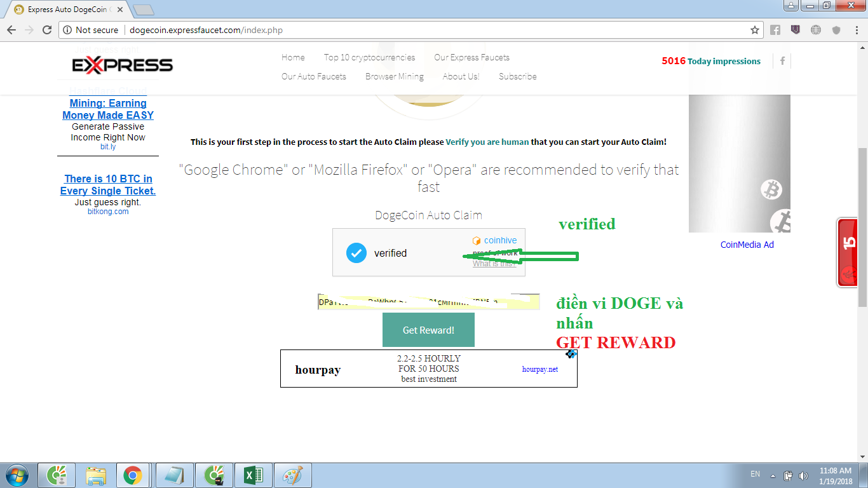
Task: Click the grey shield extension icon
Action: click(x=836, y=30)
